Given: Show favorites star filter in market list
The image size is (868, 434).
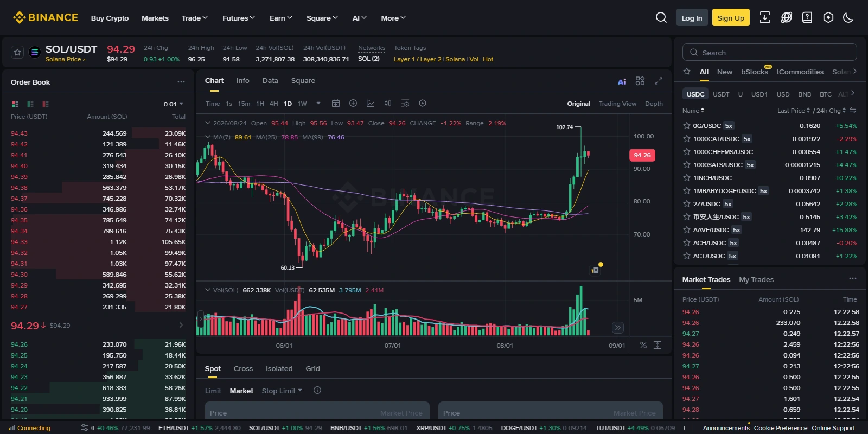Looking at the screenshot, I should tap(687, 72).
